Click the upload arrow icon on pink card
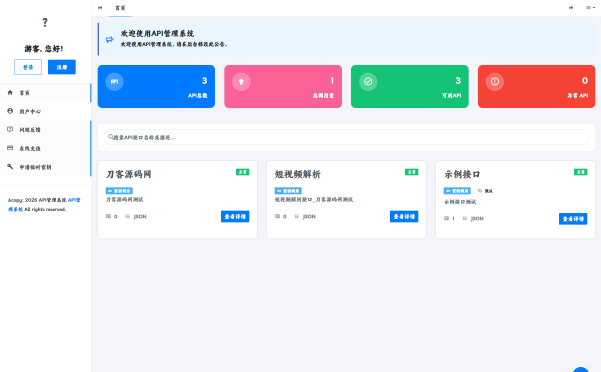Viewport: 601px width, 372px height. pos(241,82)
